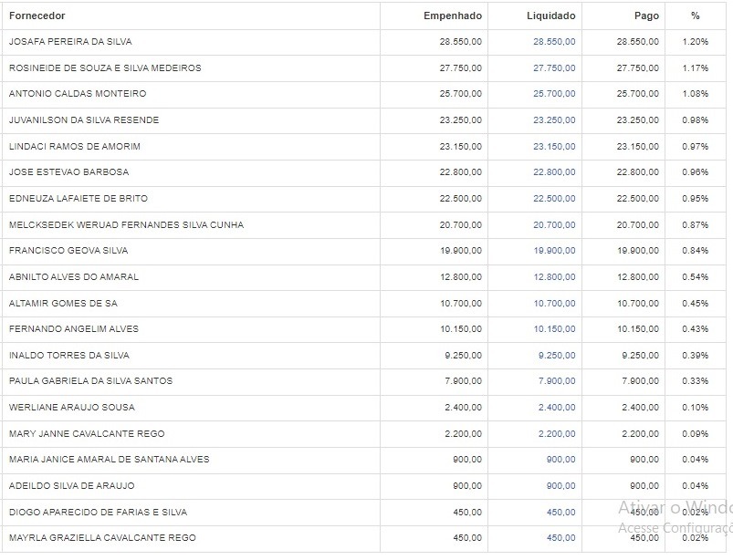Image resolution: width=733 pixels, height=560 pixels.
Task: Sort table by Fornecedor column header
Action: [37, 16]
